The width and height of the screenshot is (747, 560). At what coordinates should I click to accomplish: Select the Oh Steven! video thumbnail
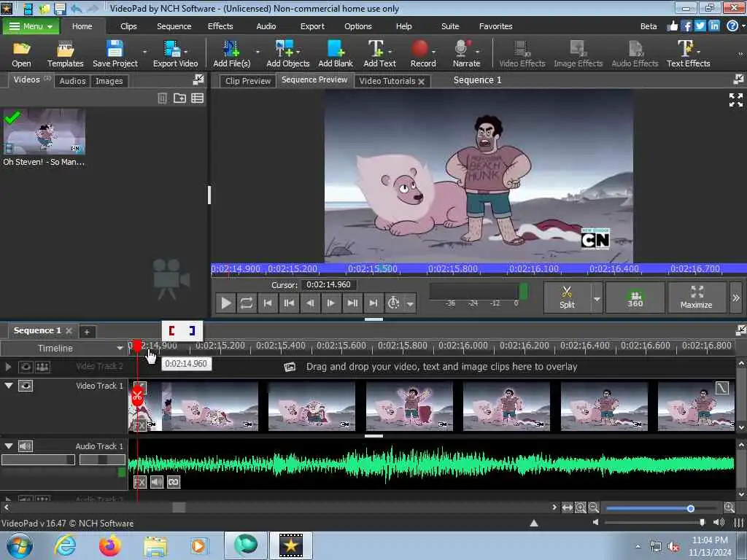pos(44,131)
